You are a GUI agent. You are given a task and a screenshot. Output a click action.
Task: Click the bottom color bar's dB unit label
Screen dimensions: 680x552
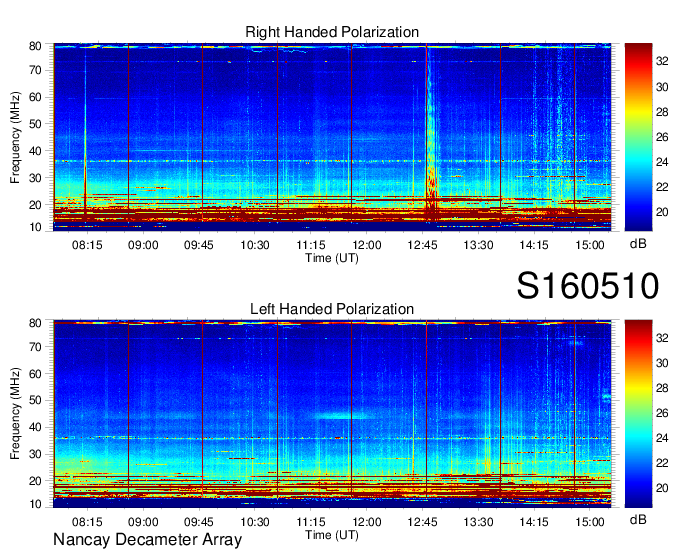638,520
